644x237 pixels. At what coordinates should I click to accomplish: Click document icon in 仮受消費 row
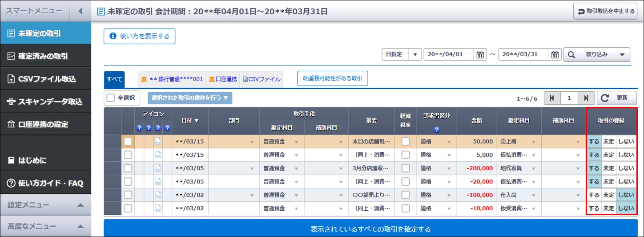tap(158, 208)
